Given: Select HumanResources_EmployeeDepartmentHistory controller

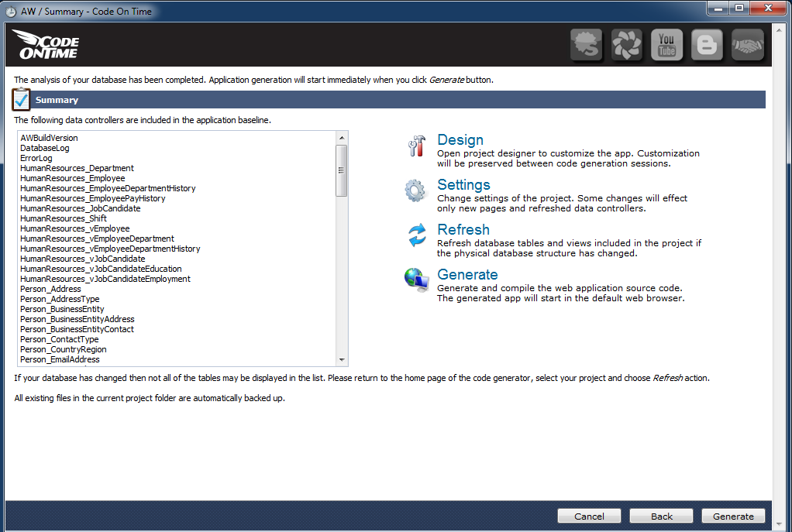Looking at the screenshot, I should coord(108,188).
